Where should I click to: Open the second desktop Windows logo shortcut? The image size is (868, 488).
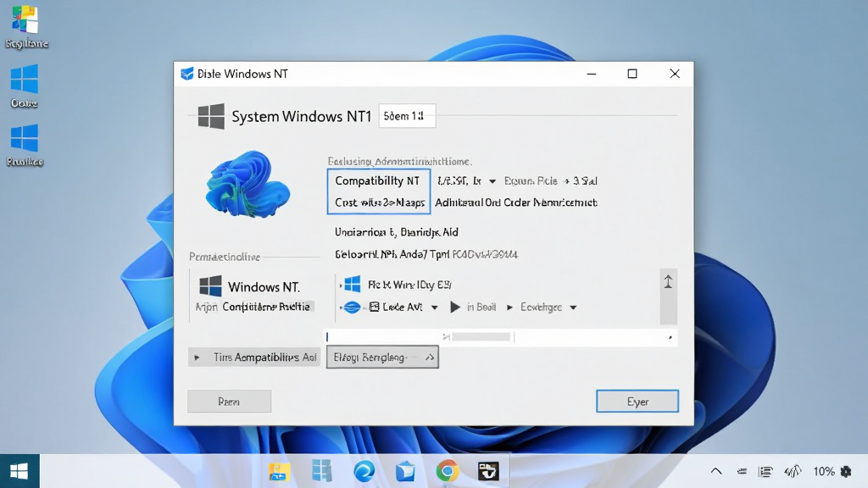(x=25, y=79)
